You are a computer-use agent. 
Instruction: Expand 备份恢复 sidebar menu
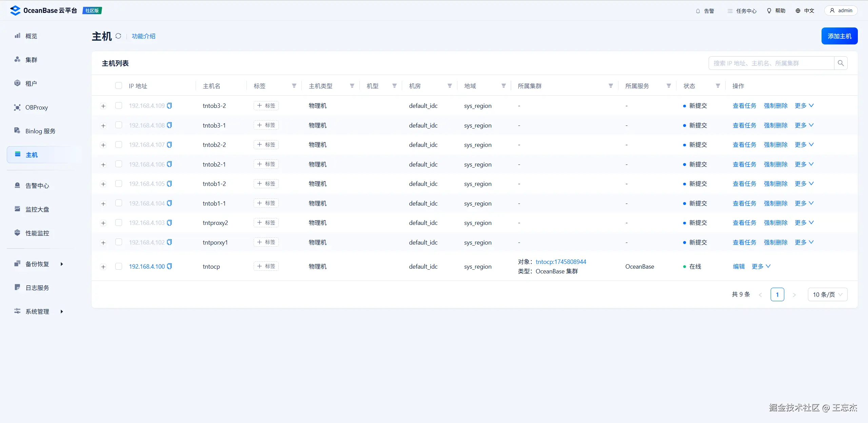pyautogui.click(x=37, y=264)
